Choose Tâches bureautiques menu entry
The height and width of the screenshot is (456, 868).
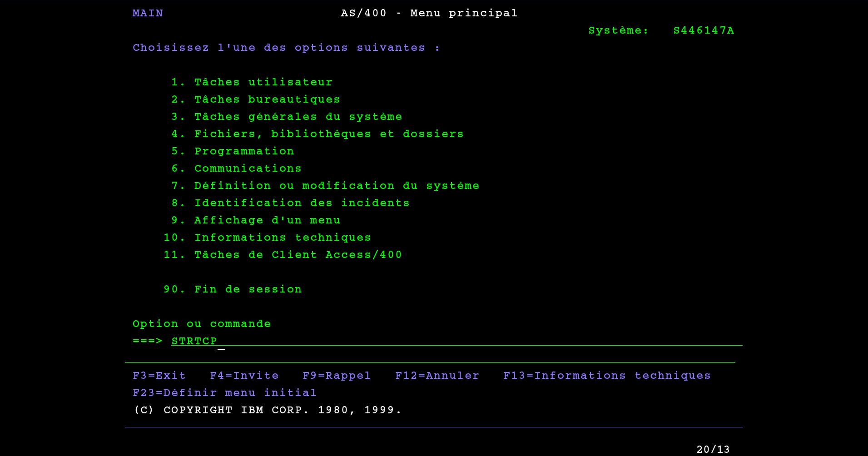tap(267, 99)
